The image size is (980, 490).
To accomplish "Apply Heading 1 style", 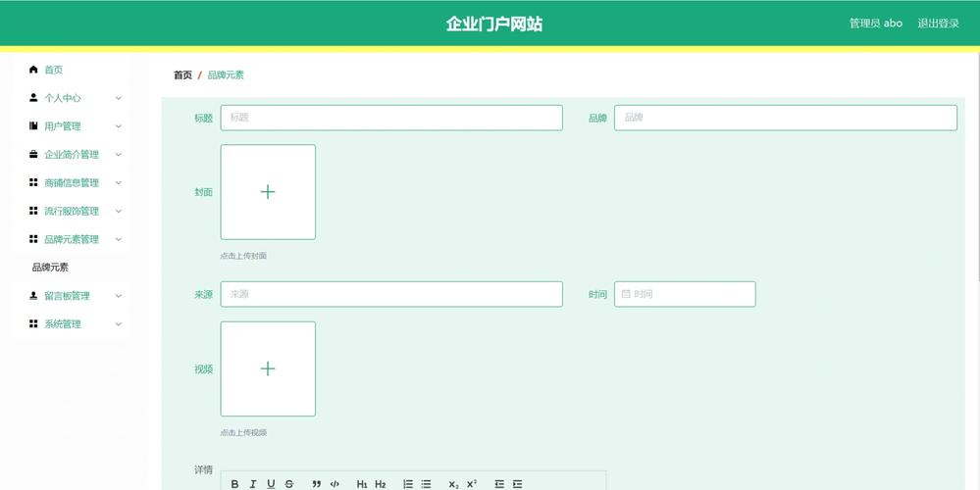I will tap(362, 484).
